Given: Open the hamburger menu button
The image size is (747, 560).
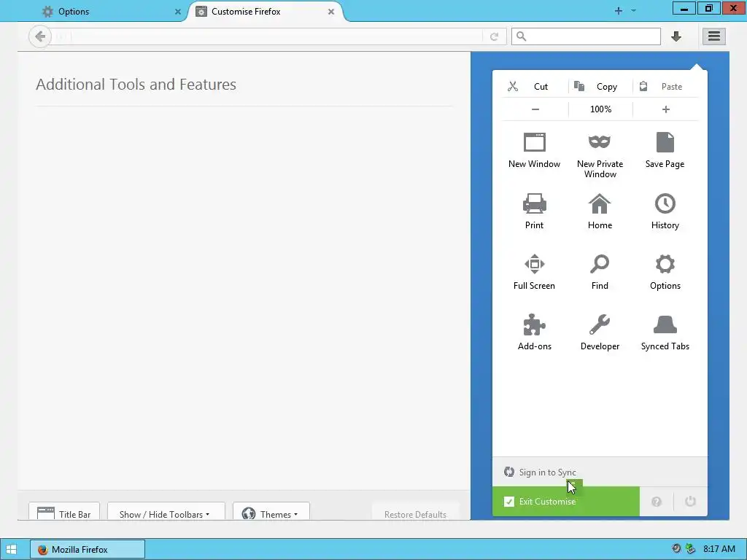Looking at the screenshot, I should coord(713,36).
